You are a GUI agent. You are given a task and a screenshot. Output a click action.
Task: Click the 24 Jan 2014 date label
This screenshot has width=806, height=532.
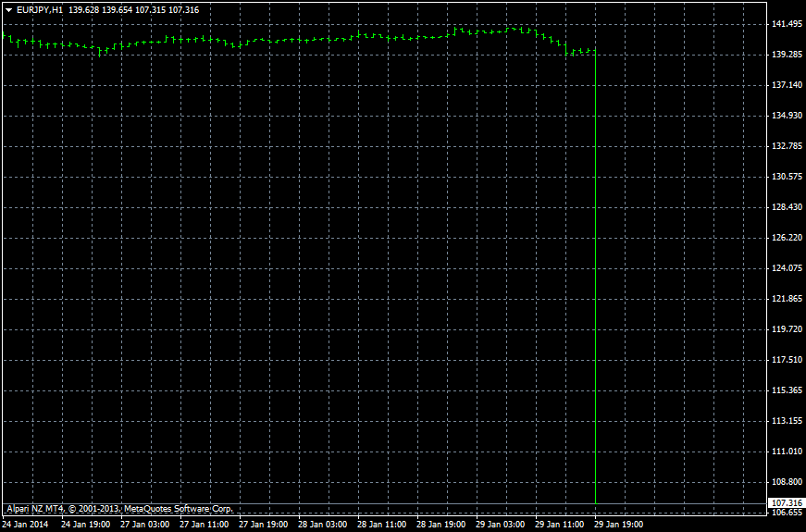click(x=26, y=525)
